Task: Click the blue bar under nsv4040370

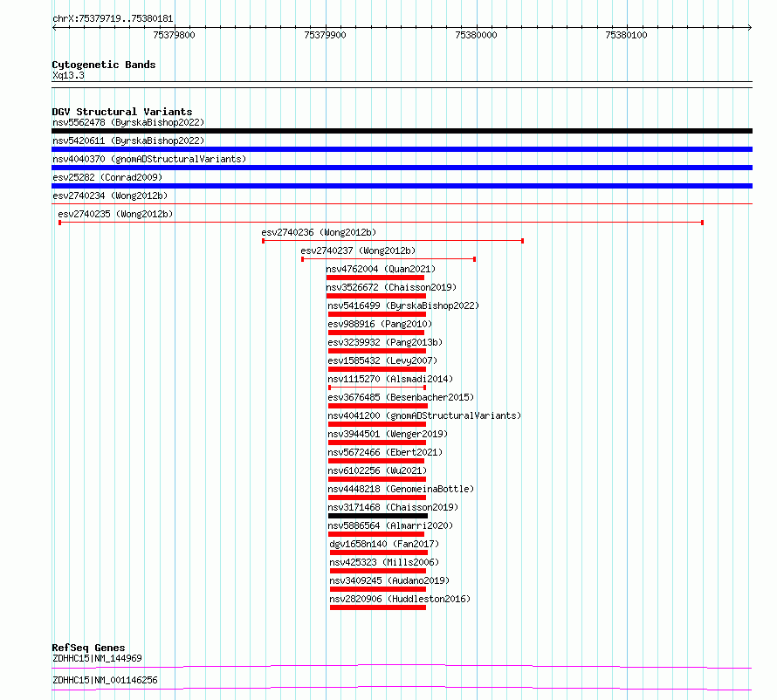Action: 402,168
